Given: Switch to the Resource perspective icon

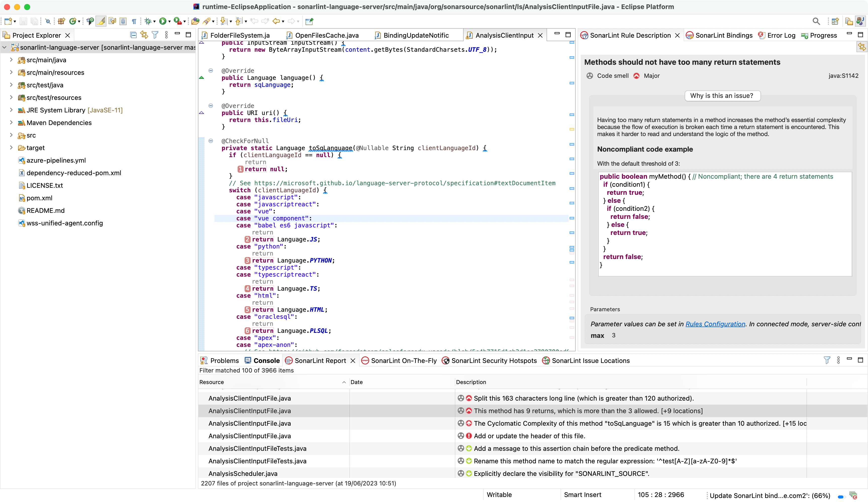Looking at the screenshot, I should coord(849,21).
